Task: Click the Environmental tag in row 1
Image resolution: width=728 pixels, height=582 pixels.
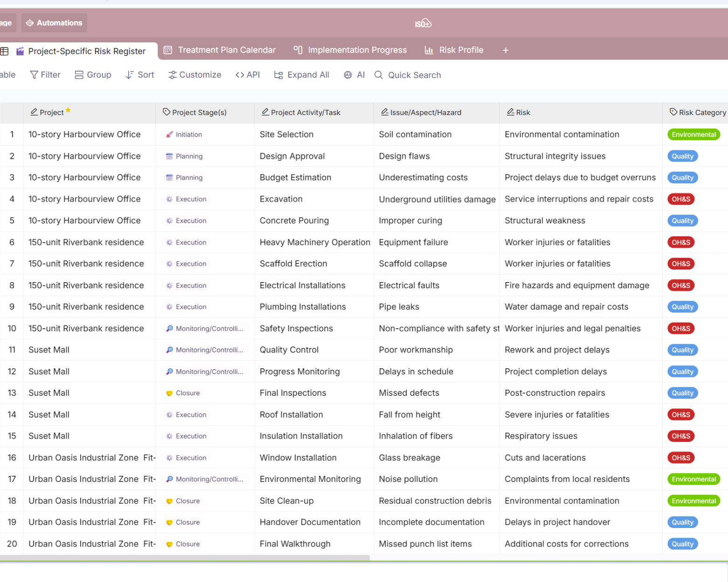Action: click(x=694, y=135)
